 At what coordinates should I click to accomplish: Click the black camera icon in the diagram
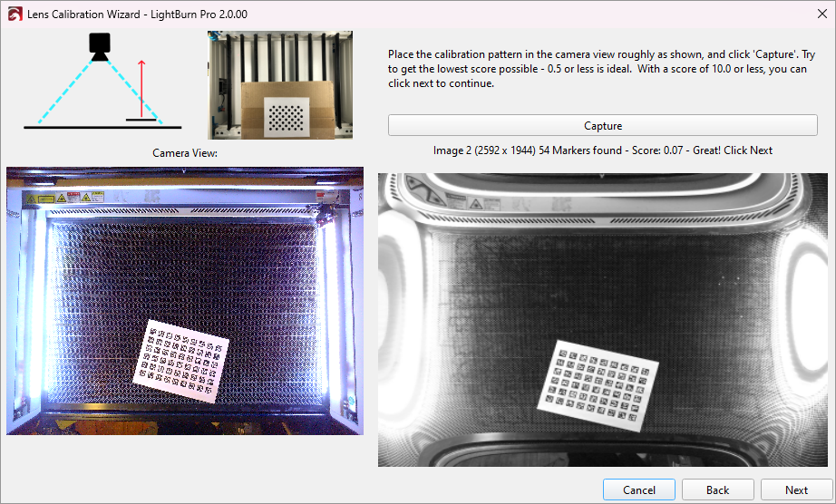tap(99, 45)
